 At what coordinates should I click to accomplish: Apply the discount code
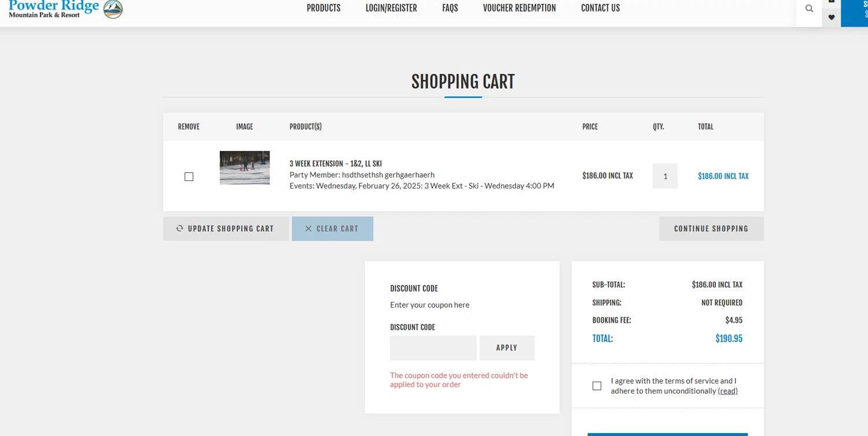(x=507, y=348)
